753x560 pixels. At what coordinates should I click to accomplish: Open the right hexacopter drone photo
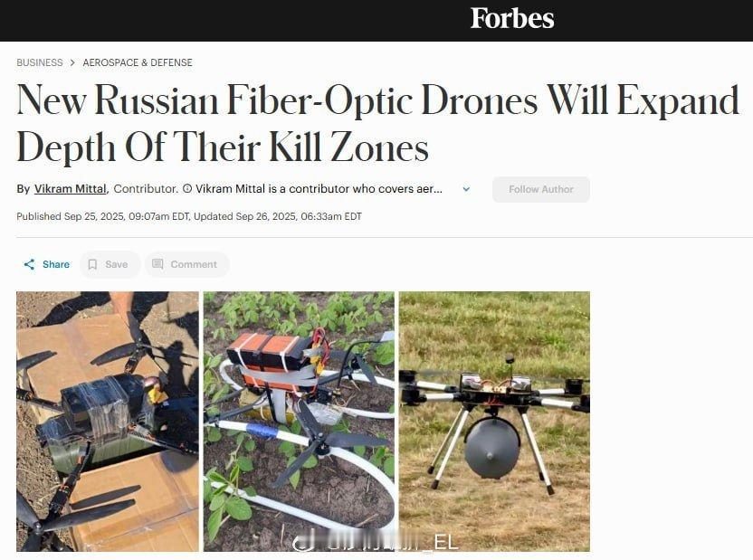point(495,422)
